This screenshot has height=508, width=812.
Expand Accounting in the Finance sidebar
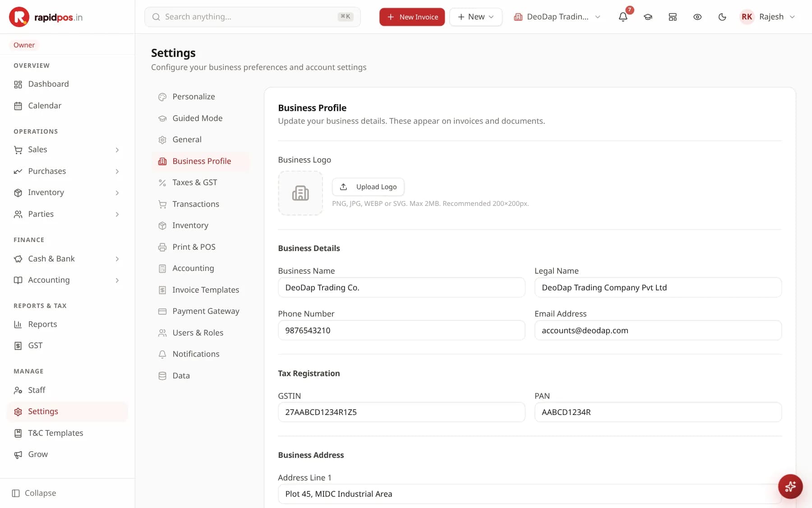(x=68, y=280)
